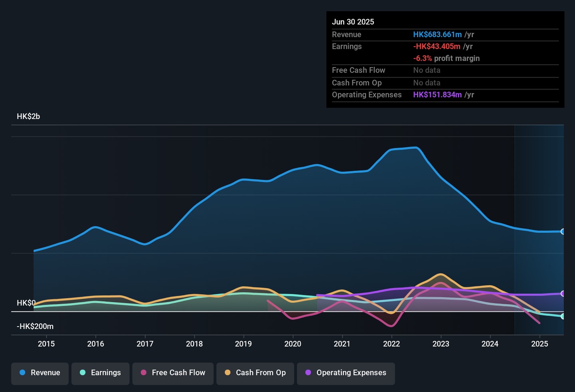
Task: Click the 2015 x-axis label
Action: tap(46, 344)
